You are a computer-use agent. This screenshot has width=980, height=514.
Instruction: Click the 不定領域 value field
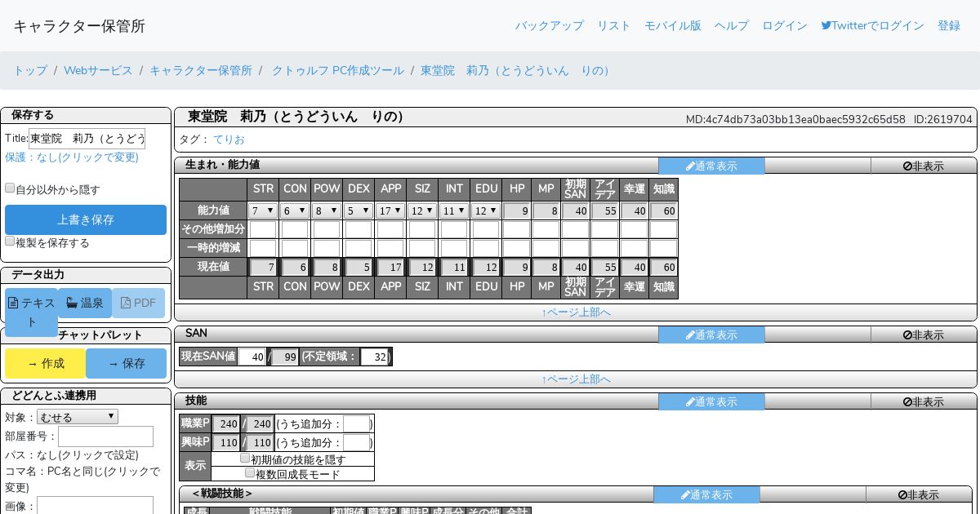click(374, 357)
